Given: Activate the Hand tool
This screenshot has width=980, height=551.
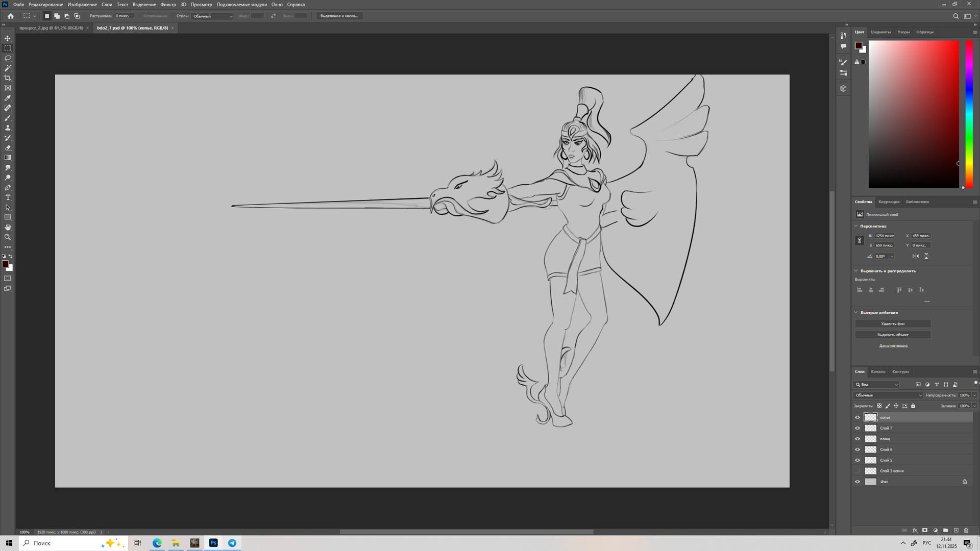Looking at the screenshot, I should point(8,227).
